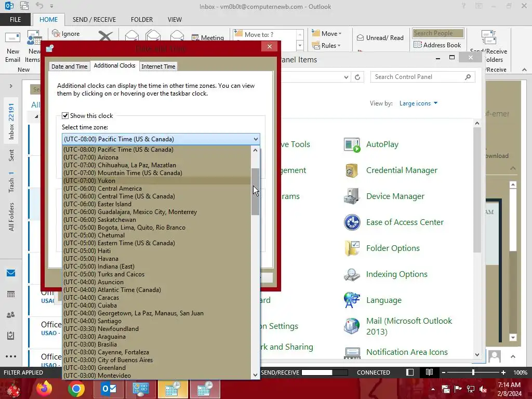
Task: Switch to Internet Time tab
Action: pos(158,66)
